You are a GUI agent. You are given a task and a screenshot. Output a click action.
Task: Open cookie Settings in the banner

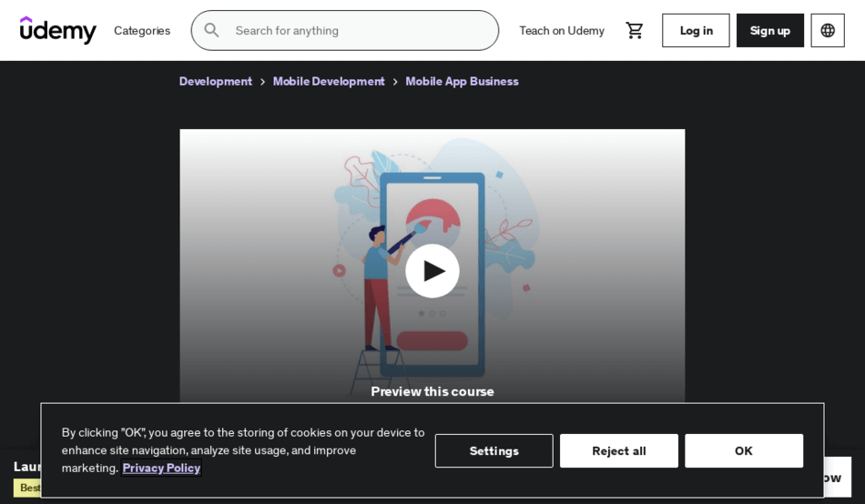coord(494,450)
